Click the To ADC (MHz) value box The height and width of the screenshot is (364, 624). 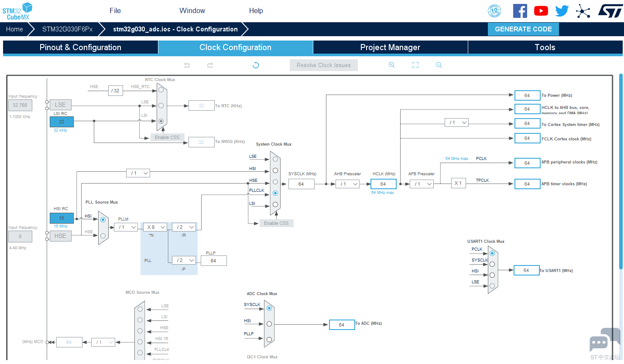coord(342,325)
